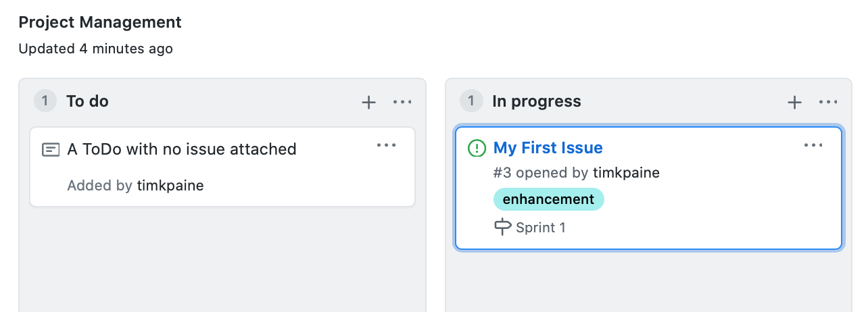Add a card to the In progress column

(x=794, y=102)
